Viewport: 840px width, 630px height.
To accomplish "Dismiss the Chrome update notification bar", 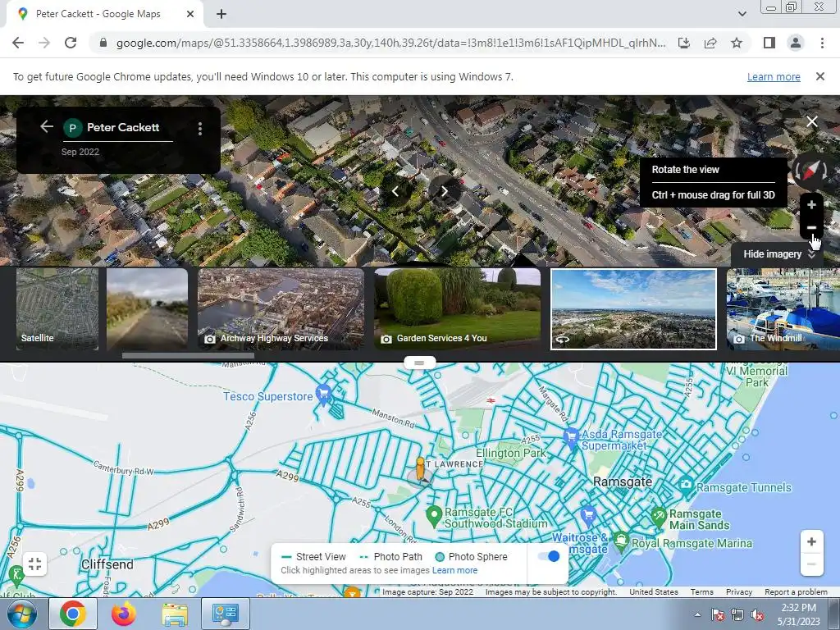I will click(x=820, y=76).
